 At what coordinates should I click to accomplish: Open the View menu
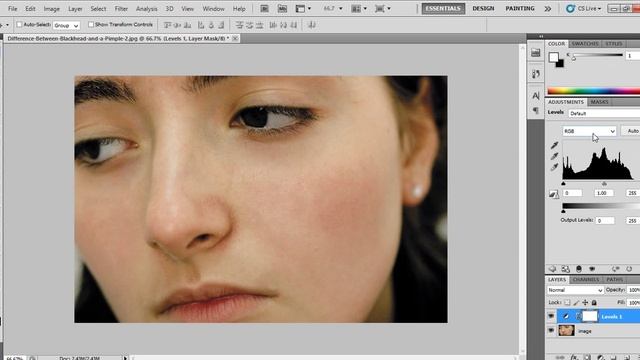click(187, 9)
